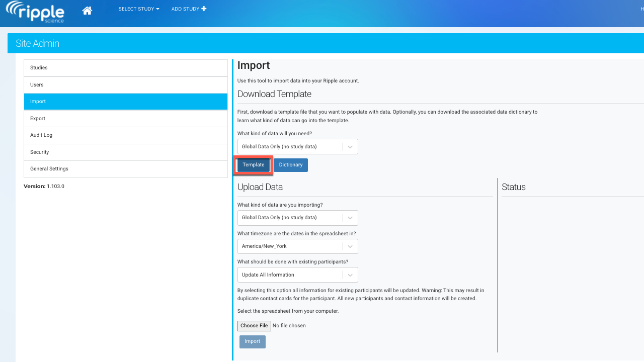
Task: Click chevron arrow on timezone selector
Action: click(x=350, y=246)
